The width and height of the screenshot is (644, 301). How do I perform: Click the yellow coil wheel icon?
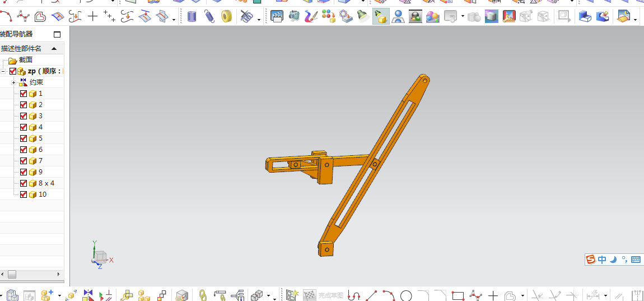pos(227,16)
